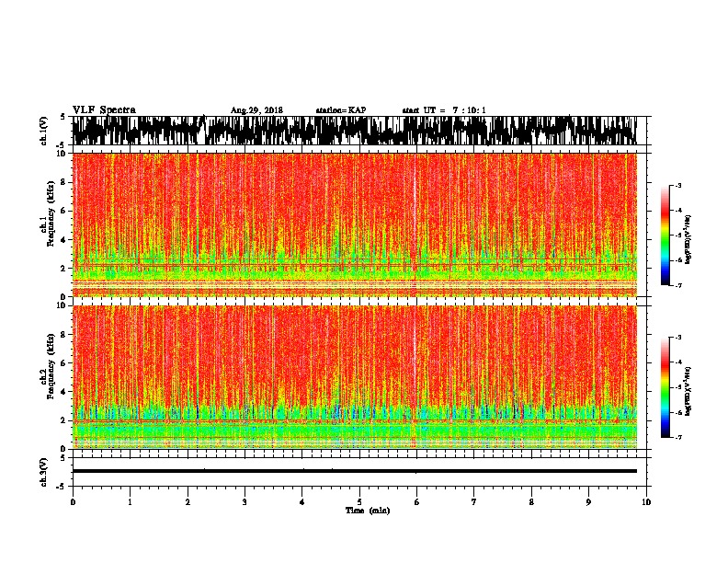The width and height of the screenshot is (728, 563).
Task: Click the 6 kHz tick on ch.1 spectrogram
Action: coord(64,211)
